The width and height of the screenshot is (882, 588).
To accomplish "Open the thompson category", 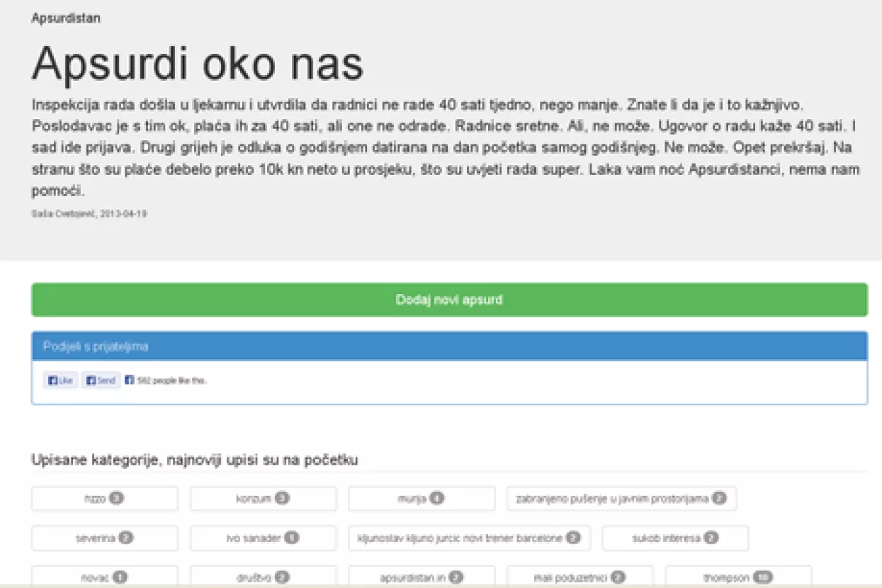I will (x=739, y=576).
